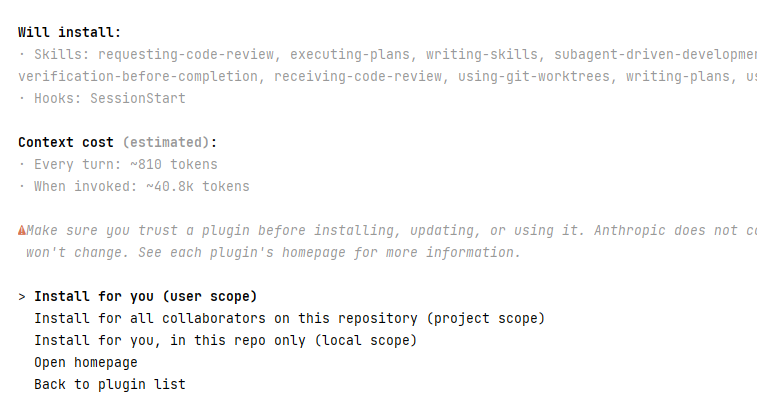Screen dimensions: 757x416
Task: Click the writing-skills skill name
Action: point(482,55)
